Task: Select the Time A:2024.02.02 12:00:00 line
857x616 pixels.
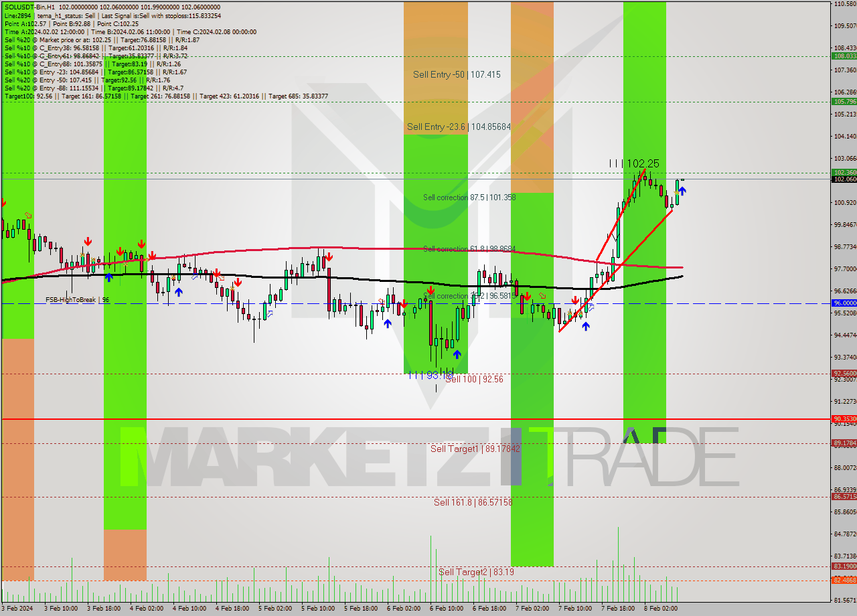Action: pyautogui.click(x=131, y=31)
